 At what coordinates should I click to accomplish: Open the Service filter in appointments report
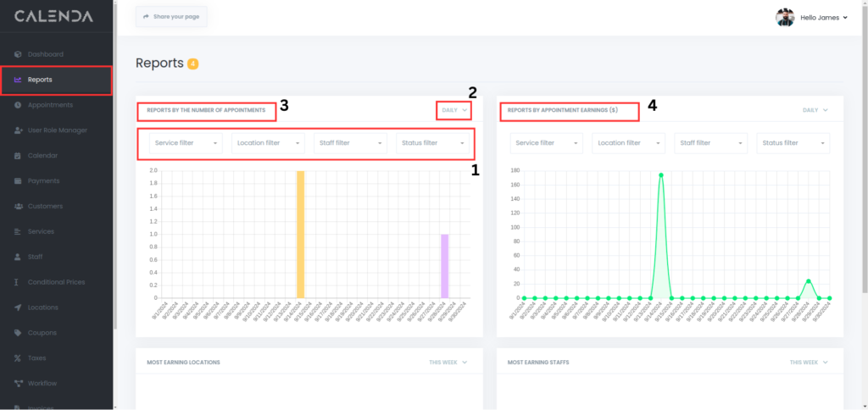coord(186,143)
